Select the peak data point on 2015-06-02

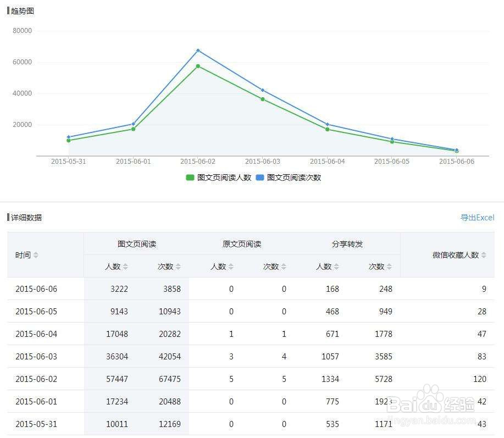(197, 50)
